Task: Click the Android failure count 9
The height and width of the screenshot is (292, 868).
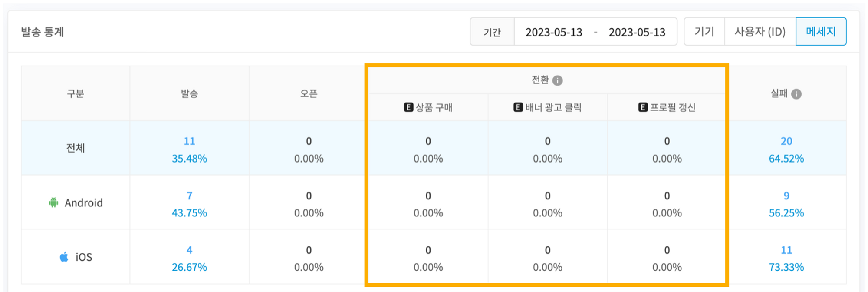Action: coord(786,196)
